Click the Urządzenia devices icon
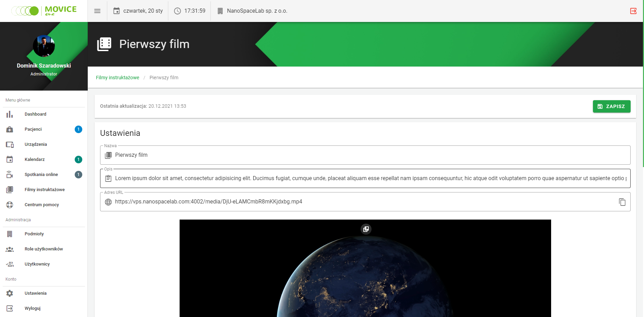This screenshot has width=644, height=317. [10, 144]
